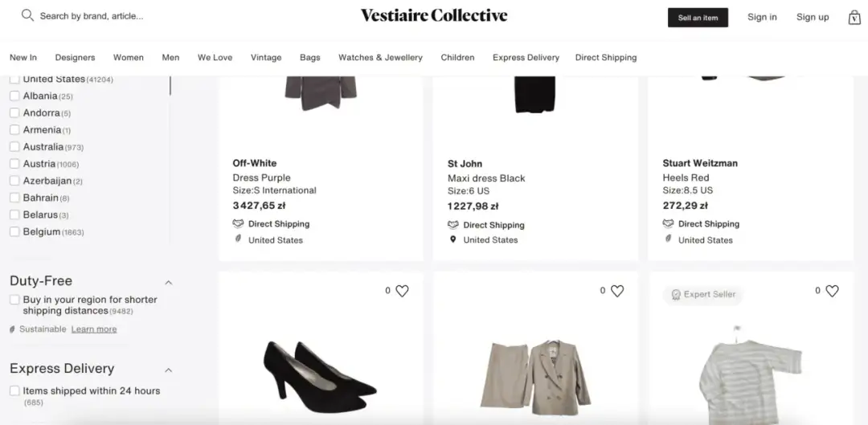Click heart icon on striped top listing
The width and height of the screenshot is (868, 425).
(x=832, y=291)
